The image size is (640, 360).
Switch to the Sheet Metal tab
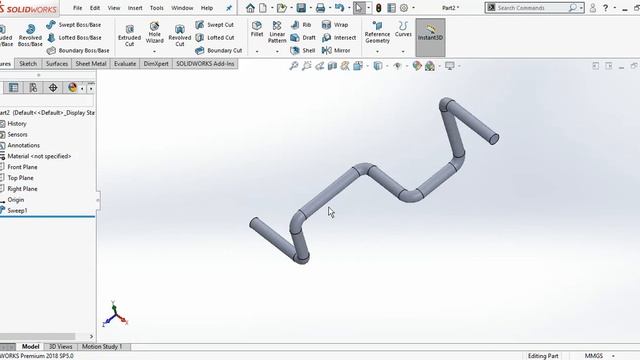(x=91, y=64)
